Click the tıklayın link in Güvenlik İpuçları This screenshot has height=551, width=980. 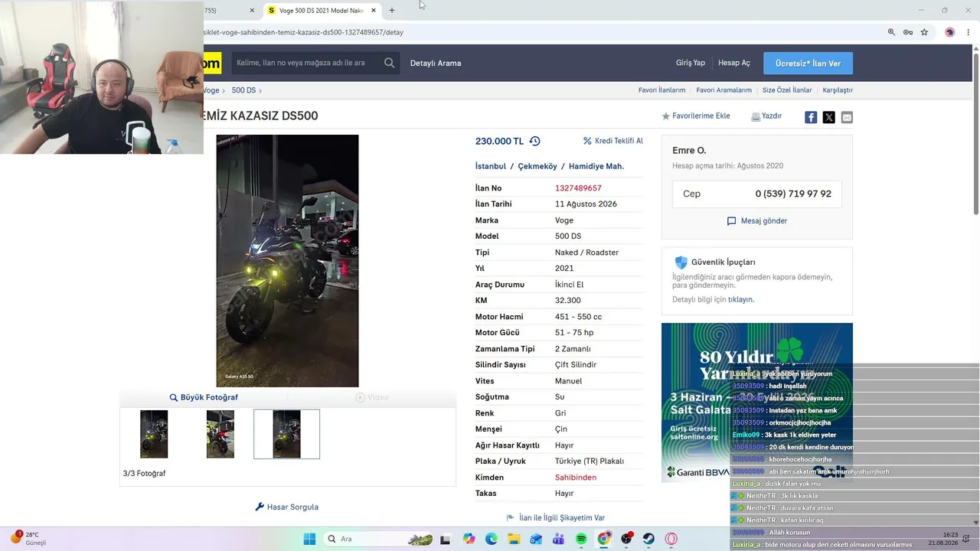[x=741, y=299]
